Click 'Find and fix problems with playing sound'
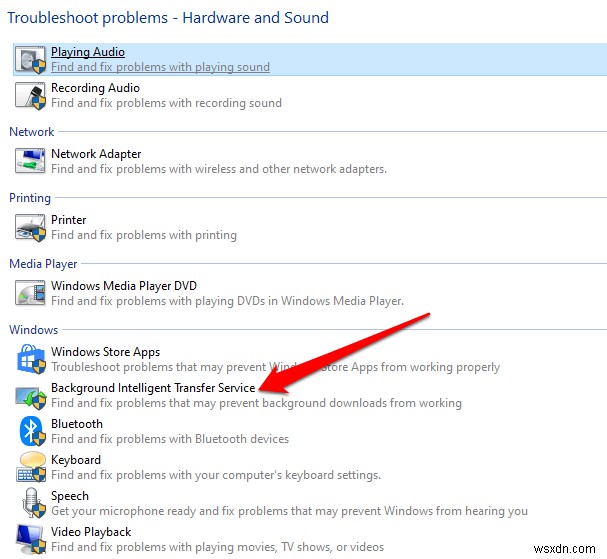The image size is (607, 559). tap(160, 67)
